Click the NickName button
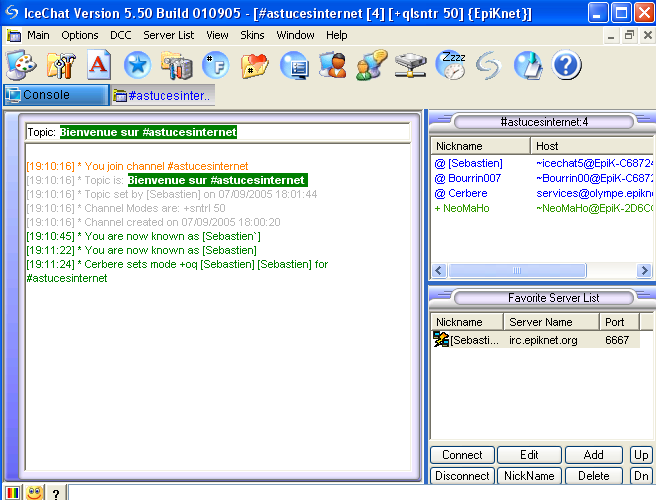Image resolution: width=656 pixels, height=500 pixels. tap(529, 476)
